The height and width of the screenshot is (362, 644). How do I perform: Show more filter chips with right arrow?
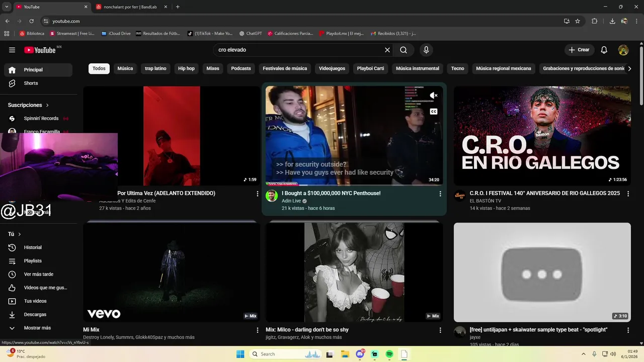[x=629, y=68]
